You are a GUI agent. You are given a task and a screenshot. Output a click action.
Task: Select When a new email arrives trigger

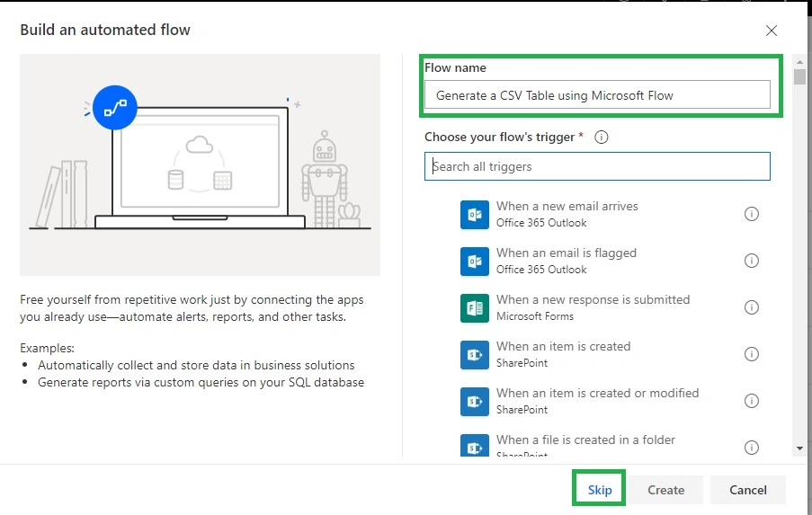pos(610,214)
